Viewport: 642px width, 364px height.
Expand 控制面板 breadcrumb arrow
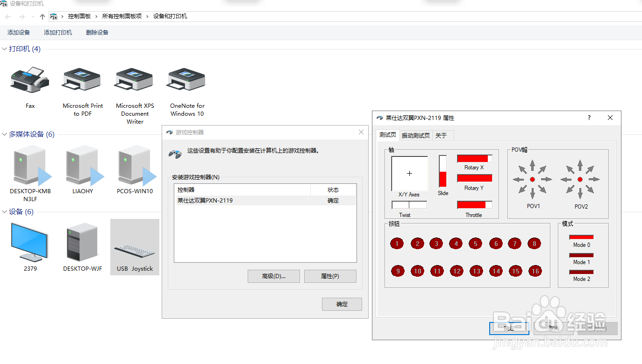[96, 16]
